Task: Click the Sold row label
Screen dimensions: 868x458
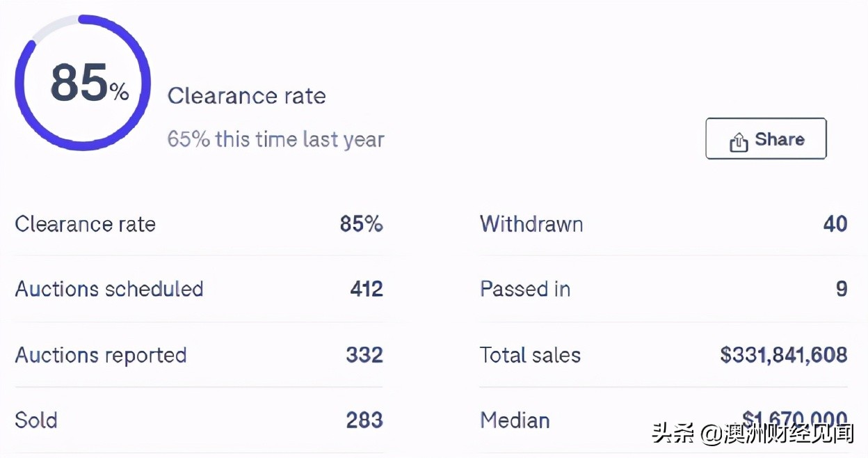Action: click(36, 420)
